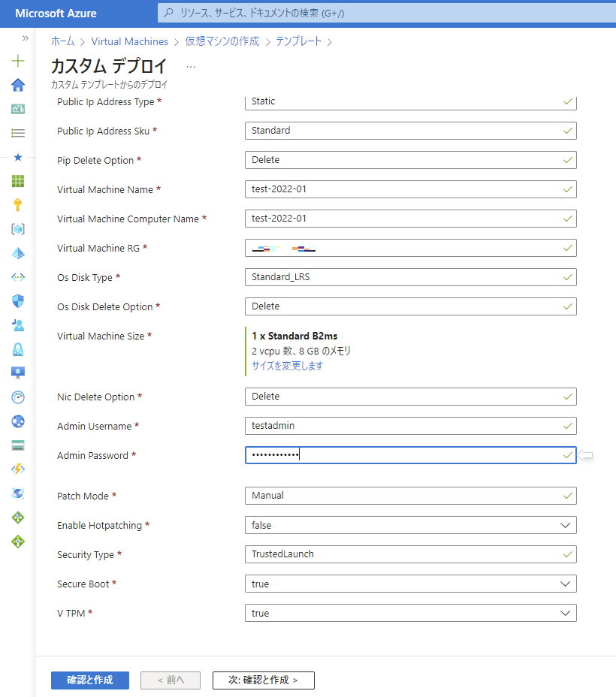616x697 pixels.
Task: Open the blue globe network icon
Action: click(x=18, y=421)
